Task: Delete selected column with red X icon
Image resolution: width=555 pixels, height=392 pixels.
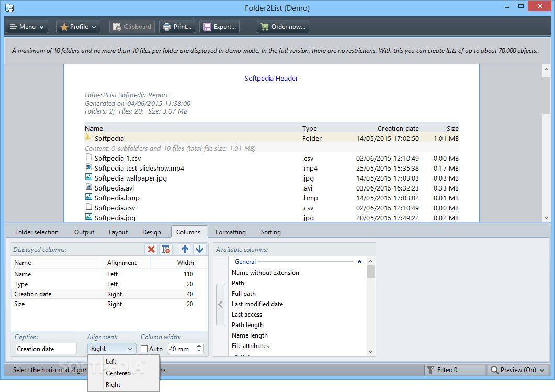Action: (x=151, y=249)
